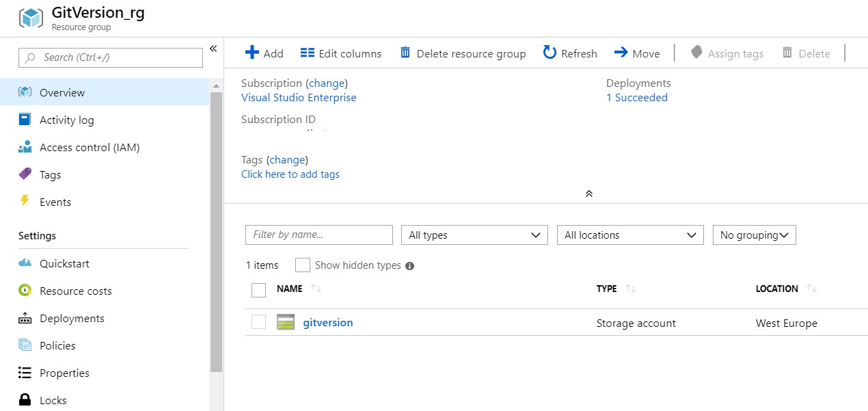Image resolution: width=868 pixels, height=411 pixels.
Task: Click the Delete button with the greyed trash icon
Action: pos(806,53)
